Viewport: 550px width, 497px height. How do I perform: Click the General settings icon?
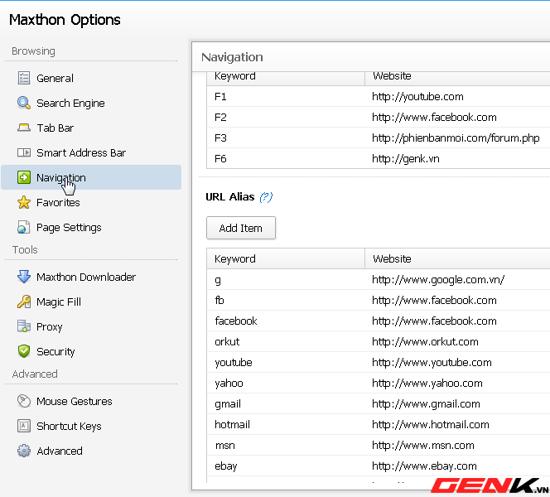click(x=24, y=78)
